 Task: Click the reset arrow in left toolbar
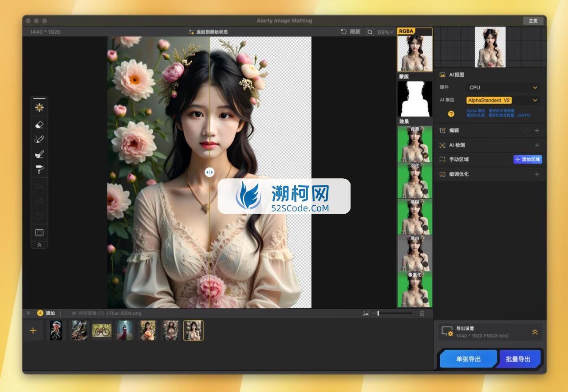coord(39,216)
